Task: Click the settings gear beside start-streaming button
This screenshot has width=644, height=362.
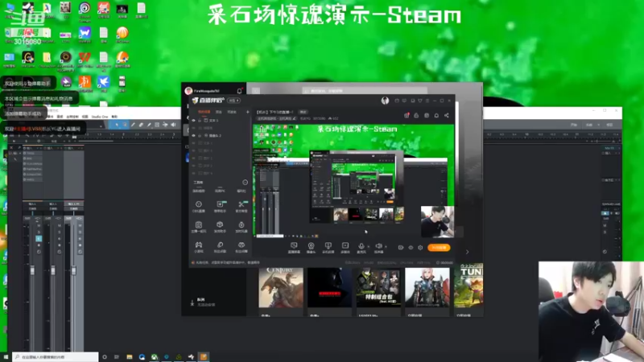Action: click(420, 248)
